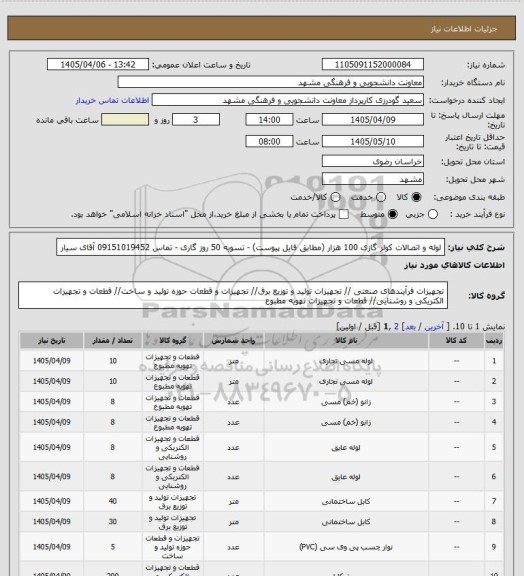Click زانو (خم) مسی in row 4
524x576 pixels.
pyautogui.click(x=346, y=422)
